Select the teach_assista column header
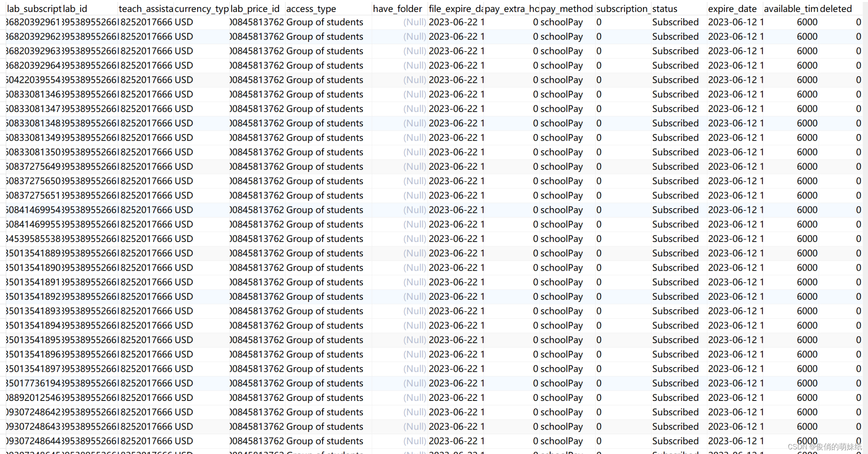This screenshot has width=868, height=454. tap(146, 9)
